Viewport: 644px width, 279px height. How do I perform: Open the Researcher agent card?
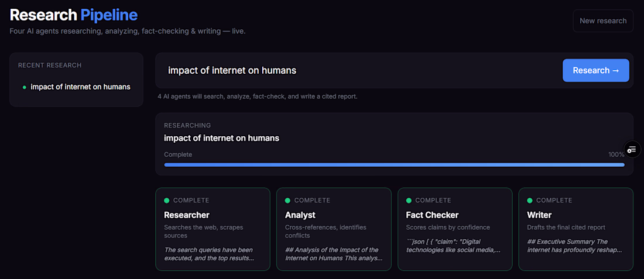click(213, 229)
